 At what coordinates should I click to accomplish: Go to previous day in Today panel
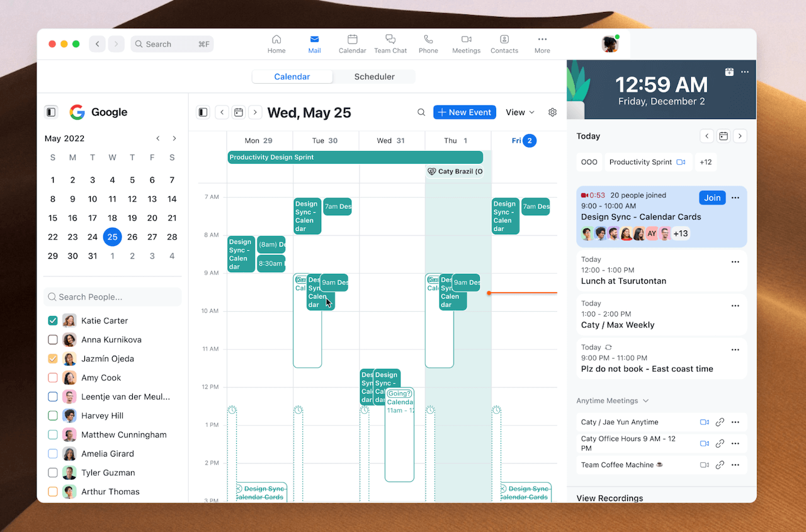point(707,136)
